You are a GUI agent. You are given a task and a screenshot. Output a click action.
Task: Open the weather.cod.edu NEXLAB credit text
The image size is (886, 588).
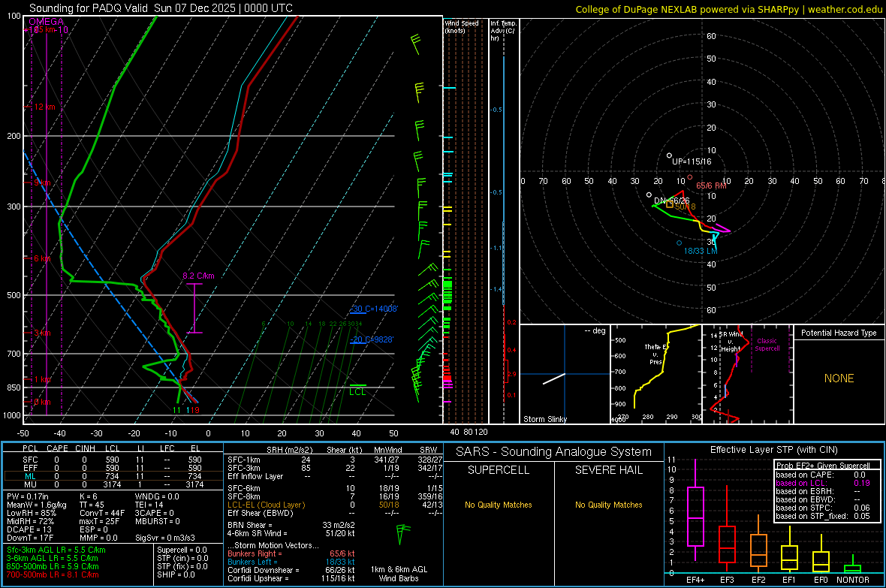pyautogui.click(x=729, y=9)
